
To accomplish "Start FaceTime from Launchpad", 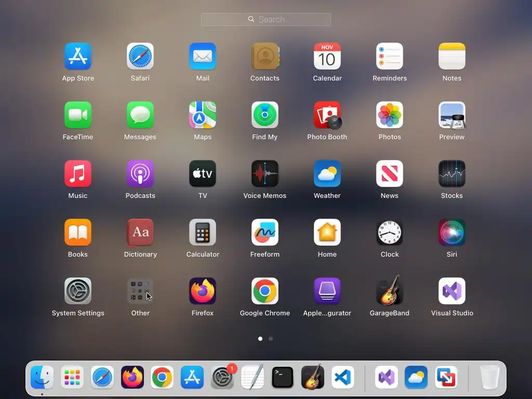I will tap(78, 115).
